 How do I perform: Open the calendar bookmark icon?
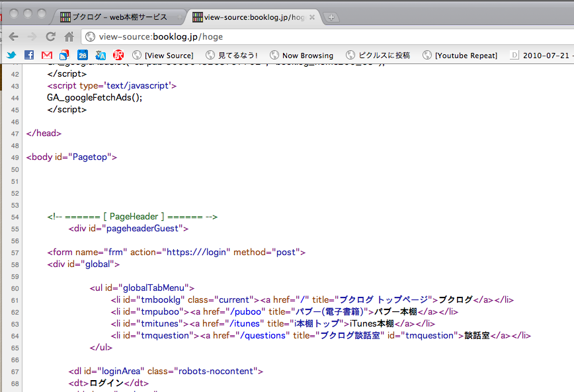coord(83,55)
